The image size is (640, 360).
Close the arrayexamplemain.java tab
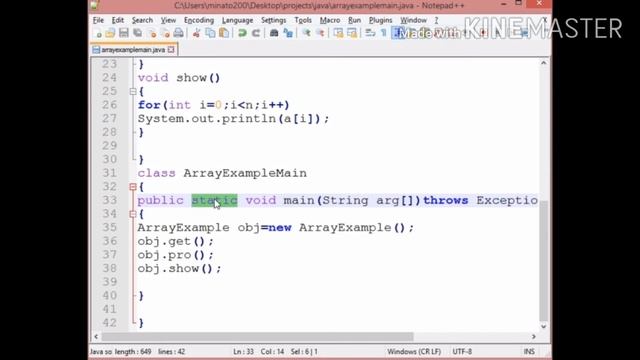pos(171,50)
